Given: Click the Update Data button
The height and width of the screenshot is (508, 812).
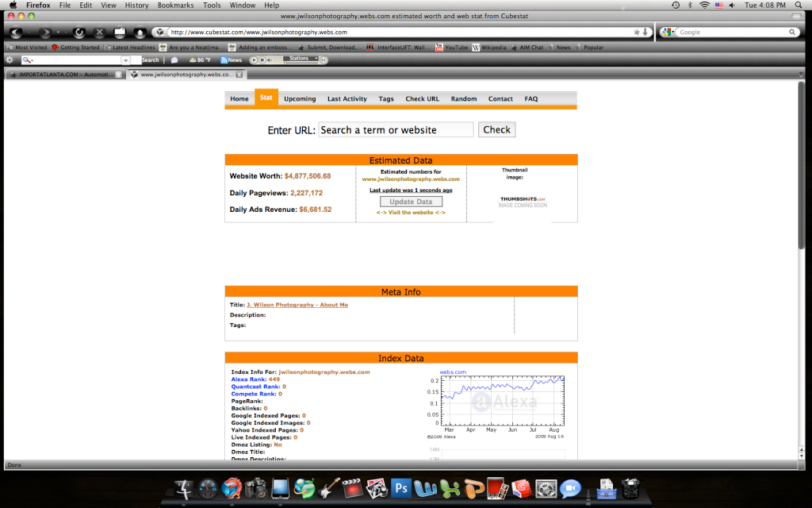Looking at the screenshot, I should click(411, 202).
